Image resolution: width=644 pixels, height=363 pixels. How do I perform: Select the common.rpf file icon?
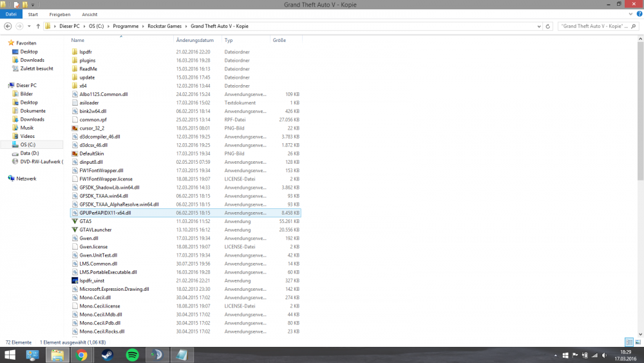[75, 120]
